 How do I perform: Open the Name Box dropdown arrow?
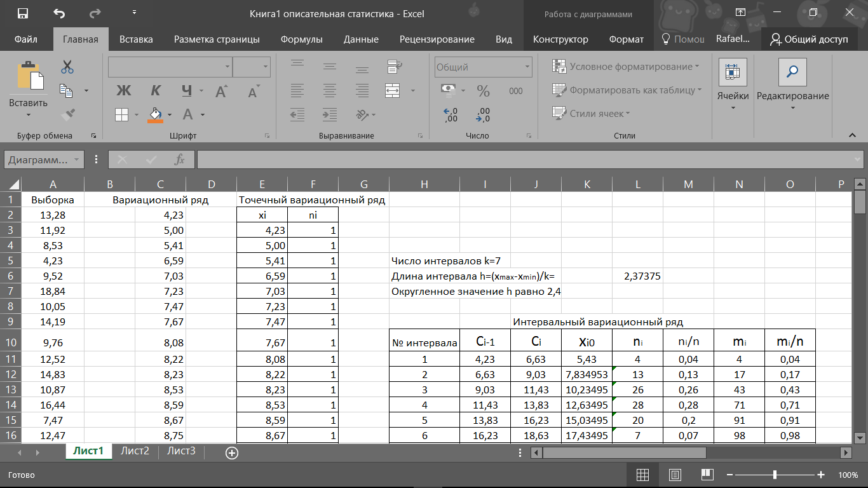pyautogui.click(x=77, y=160)
